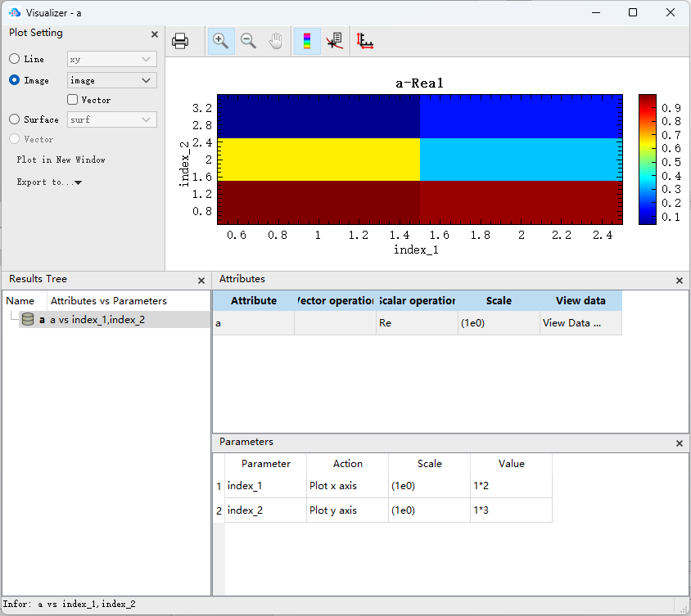Viewport: 691px width, 616px height.
Task: Click database icon of result a
Action: (28, 319)
